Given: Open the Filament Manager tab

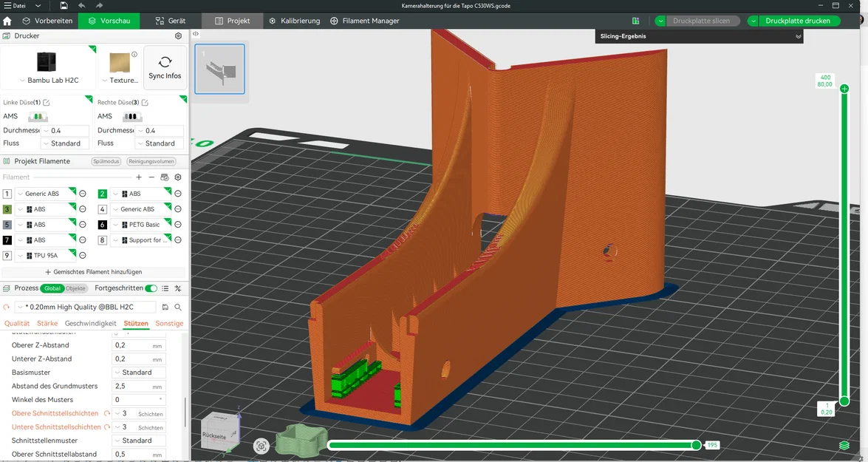Looking at the screenshot, I should (x=365, y=21).
